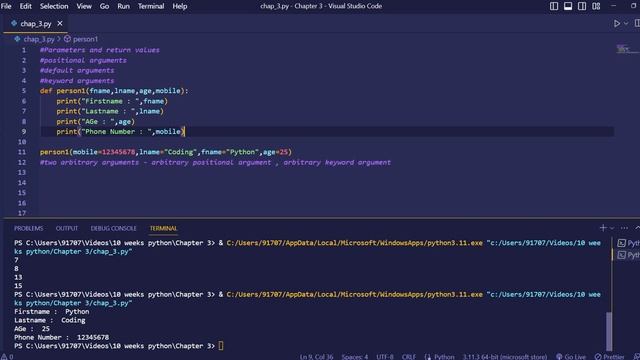Image resolution: width=640 pixels, height=360 pixels.
Task: Open the Selection menu
Action: click(x=54, y=6)
